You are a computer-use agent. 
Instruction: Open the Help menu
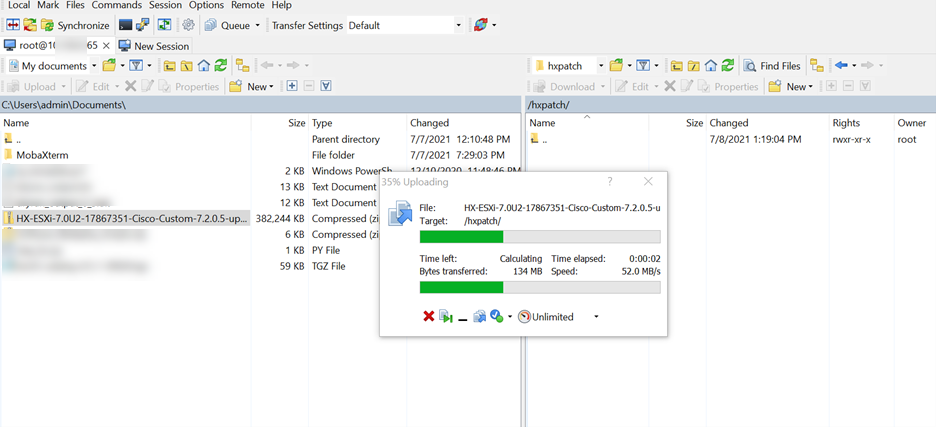281,5
